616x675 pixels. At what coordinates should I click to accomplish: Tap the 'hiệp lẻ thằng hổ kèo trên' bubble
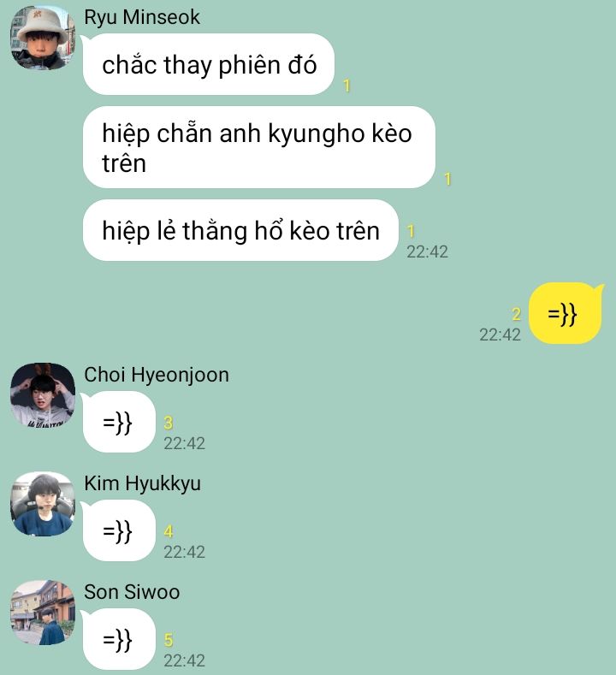(240, 230)
